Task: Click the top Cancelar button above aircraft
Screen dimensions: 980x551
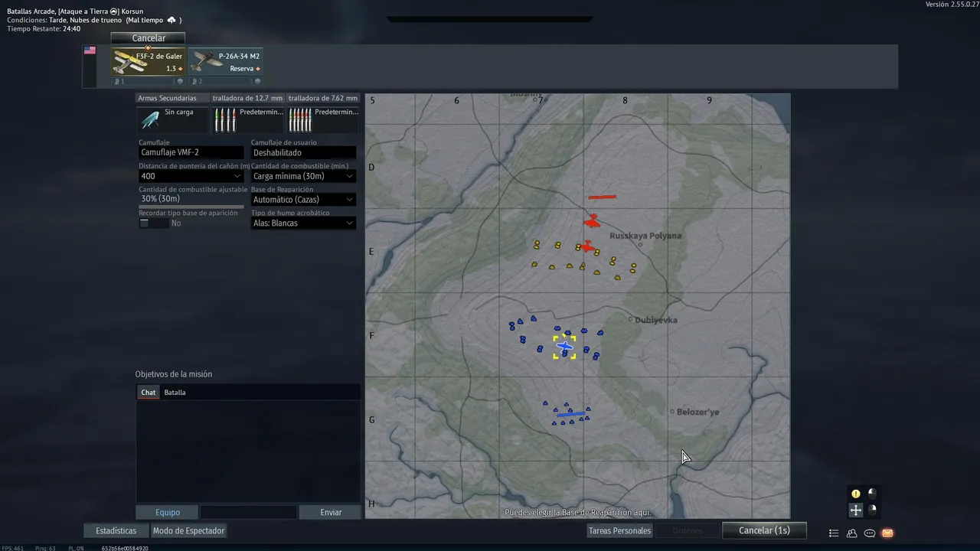Action: coord(148,37)
